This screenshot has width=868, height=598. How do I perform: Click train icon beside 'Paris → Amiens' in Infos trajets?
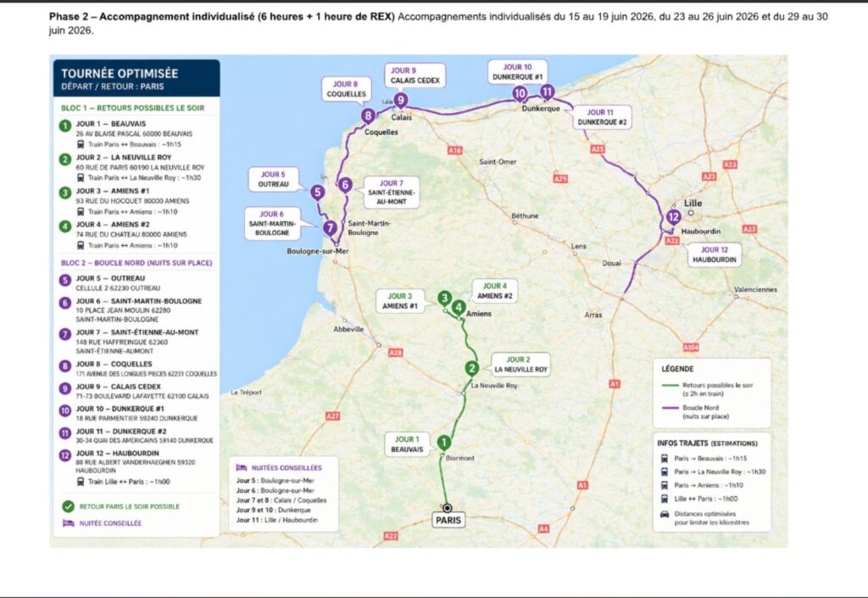coord(665,485)
